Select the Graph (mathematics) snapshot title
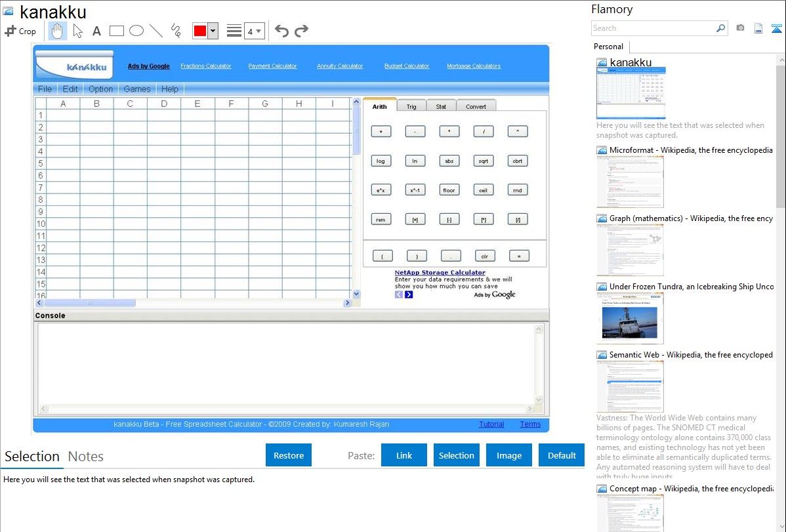Viewport: 786px width, 532px height. 691,218
